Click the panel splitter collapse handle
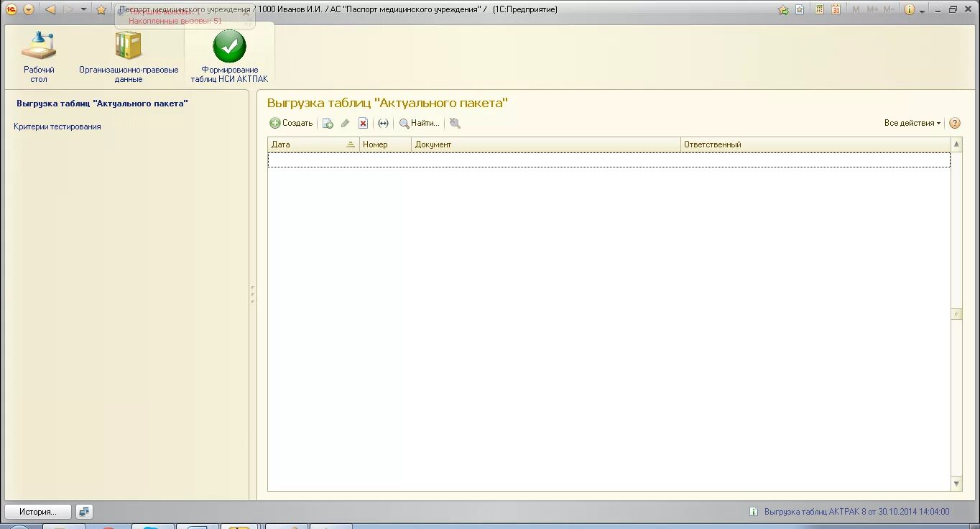The width and height of the screenshot is (980, 529). point(253,294)
